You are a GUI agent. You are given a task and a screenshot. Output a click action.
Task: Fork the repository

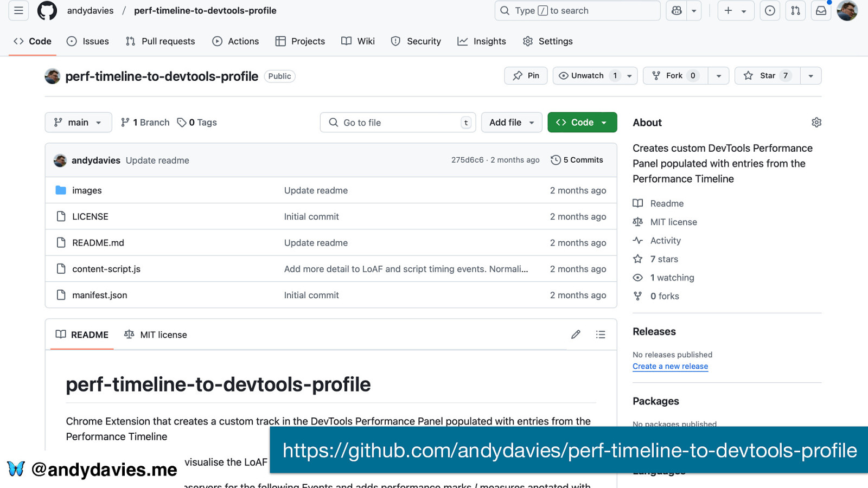click(675, 76)
